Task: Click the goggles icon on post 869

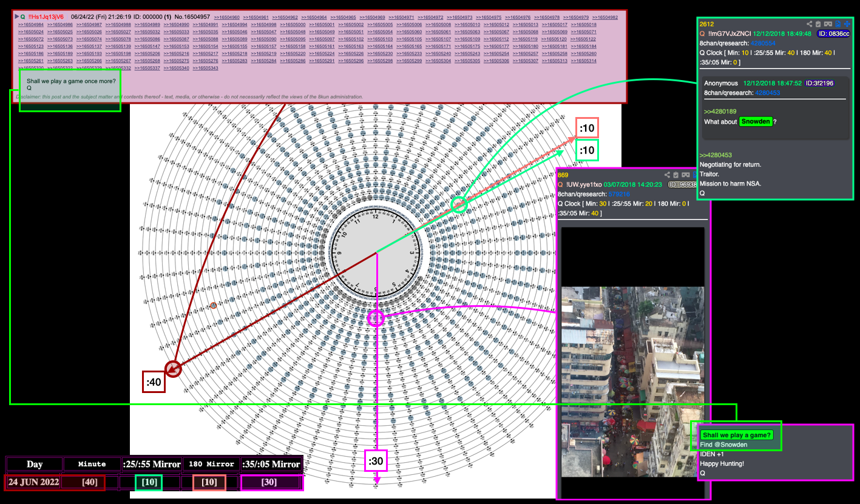Action: pos(685,175)
